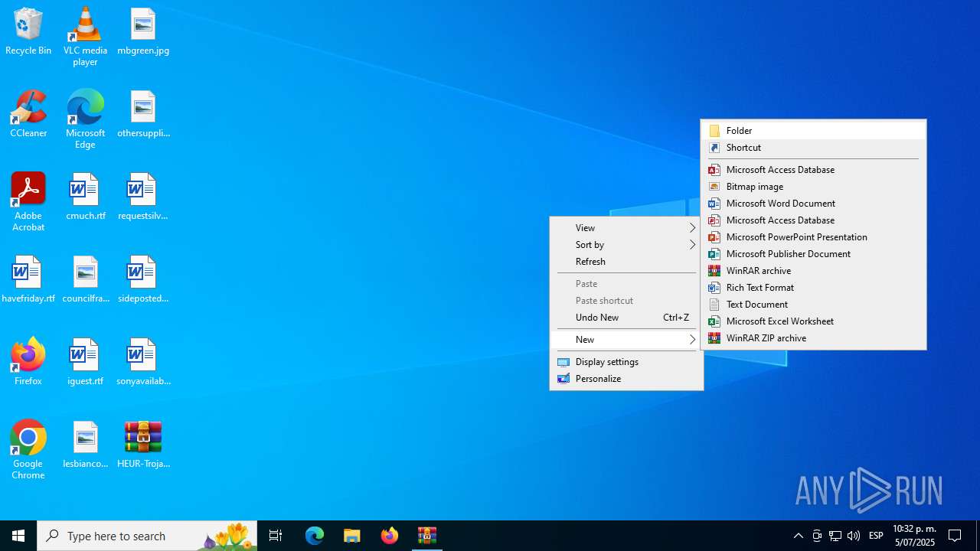
Task: Click the taskbar search box
Action: click(x=147, y=536)
